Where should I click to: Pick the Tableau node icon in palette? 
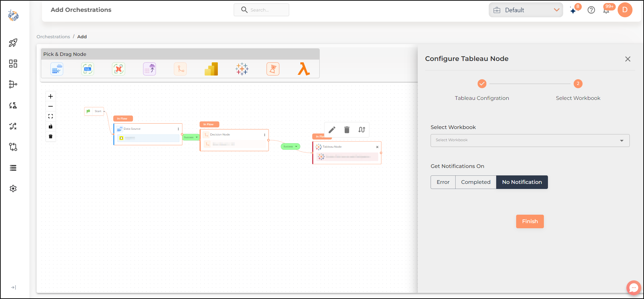pyautogui.click(x=242, y=69)
